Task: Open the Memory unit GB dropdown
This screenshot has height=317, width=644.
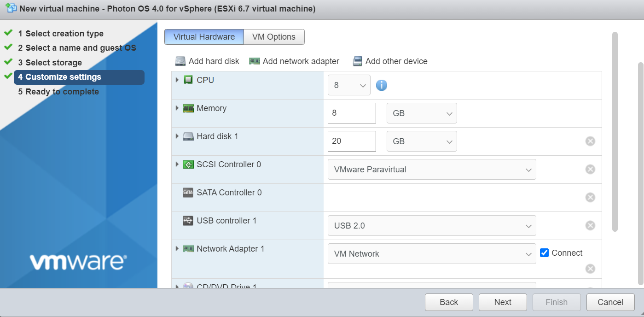Action: (422, 113)
